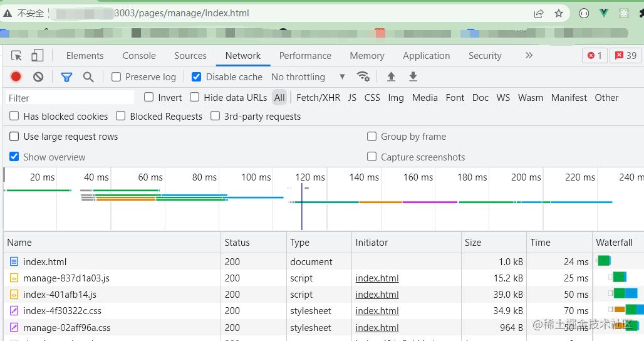Viewport: 644px width, 341px height.
Task: Toggle the device toolbar icon
Action: pyautogui.click(x=38, y=56)
